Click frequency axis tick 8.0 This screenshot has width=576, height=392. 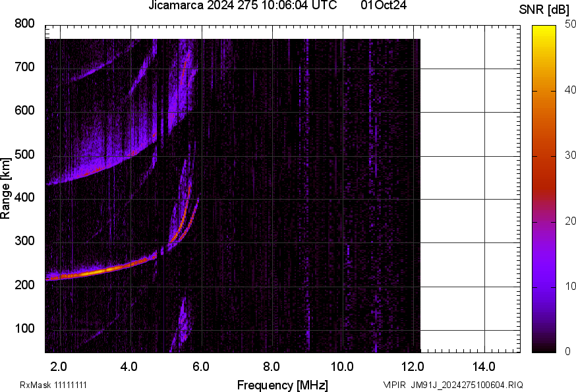272,367
